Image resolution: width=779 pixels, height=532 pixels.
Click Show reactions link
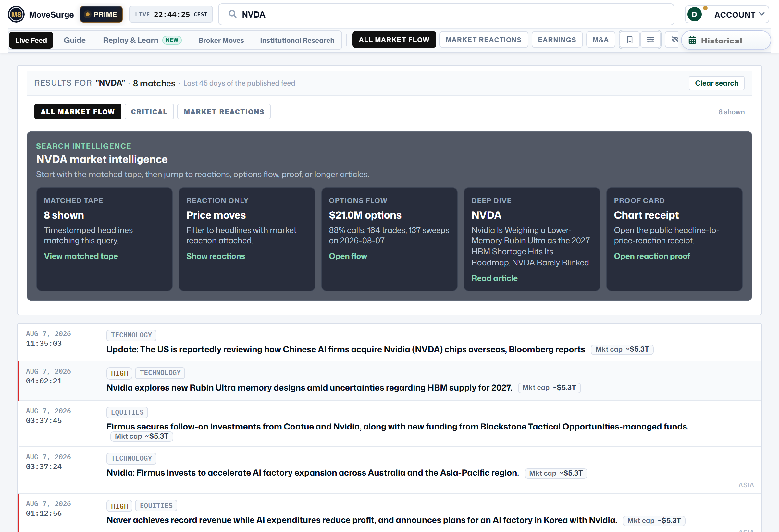pos(216,256)
